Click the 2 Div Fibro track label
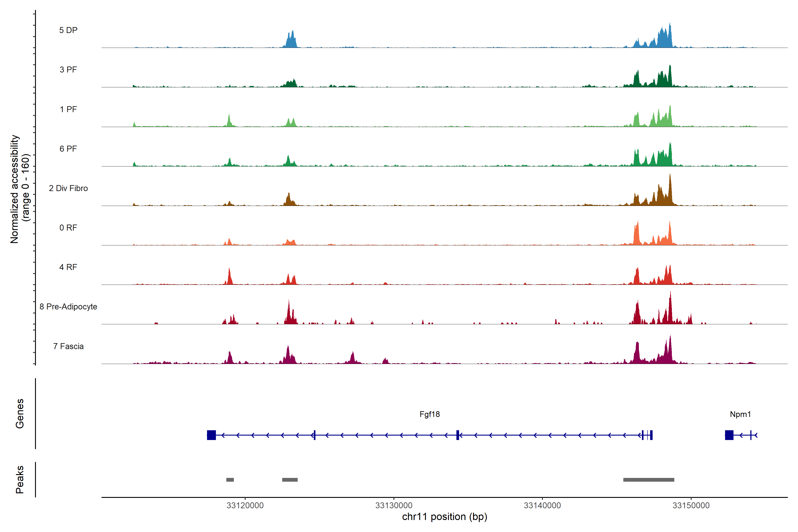Viewport: 798px width, 532px height. pyautogui.click(x=68, y=188)
